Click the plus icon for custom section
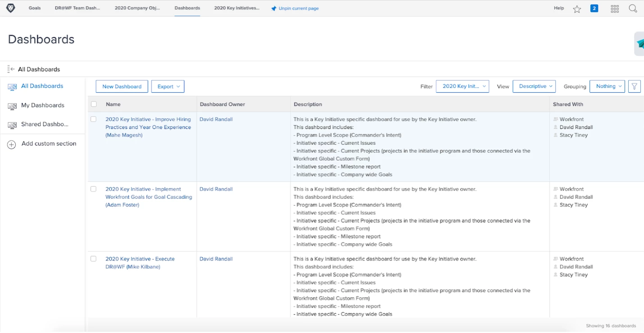This screenshot has height=333, width=644. 12,144
